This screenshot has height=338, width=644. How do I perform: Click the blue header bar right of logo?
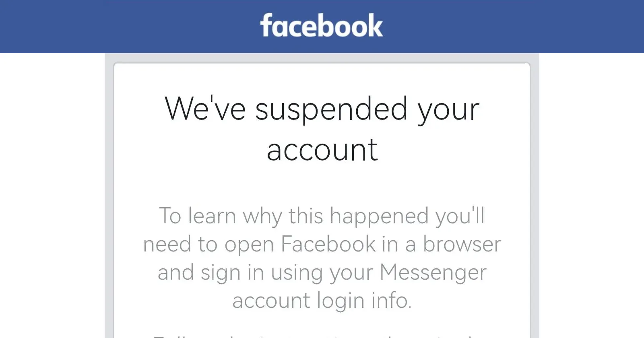click(x=513, y=26)
